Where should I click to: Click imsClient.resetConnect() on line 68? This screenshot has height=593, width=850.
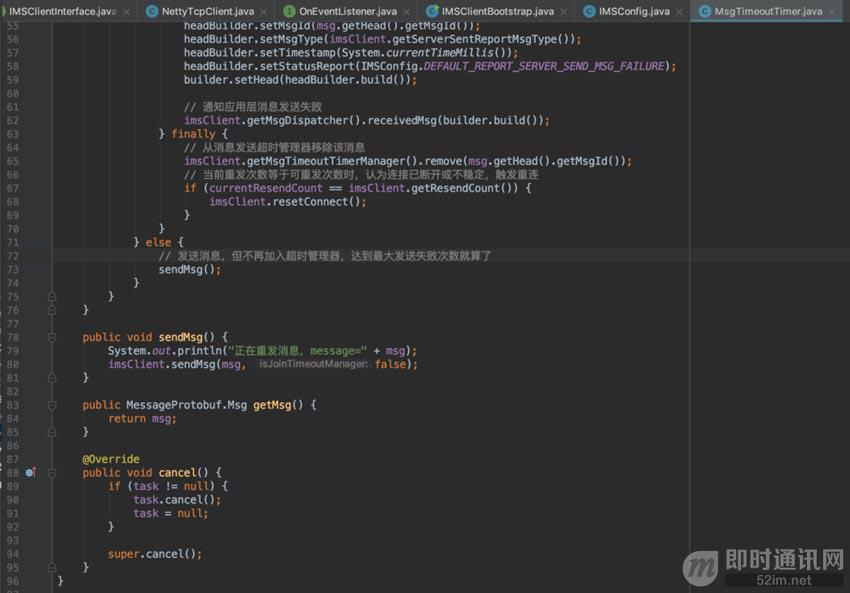(287, 202)
